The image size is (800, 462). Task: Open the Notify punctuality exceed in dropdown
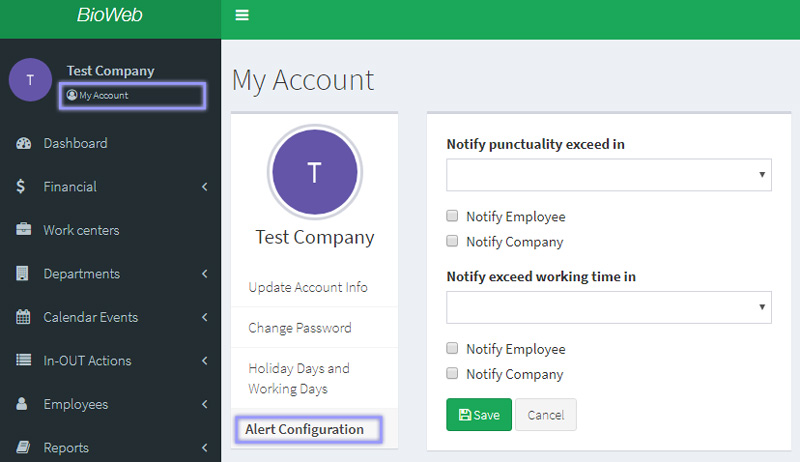point(608,174)
